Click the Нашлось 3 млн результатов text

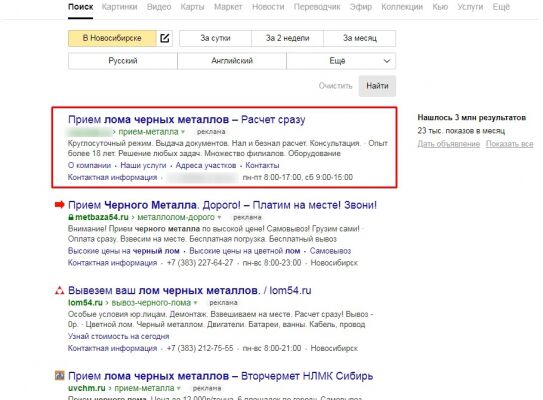point(471,118)
